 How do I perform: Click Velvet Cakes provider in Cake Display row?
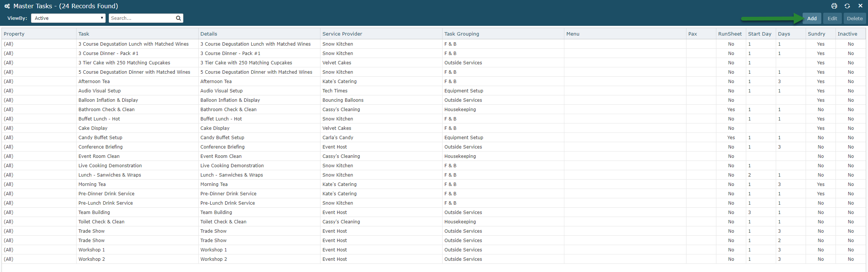point(337,128)
